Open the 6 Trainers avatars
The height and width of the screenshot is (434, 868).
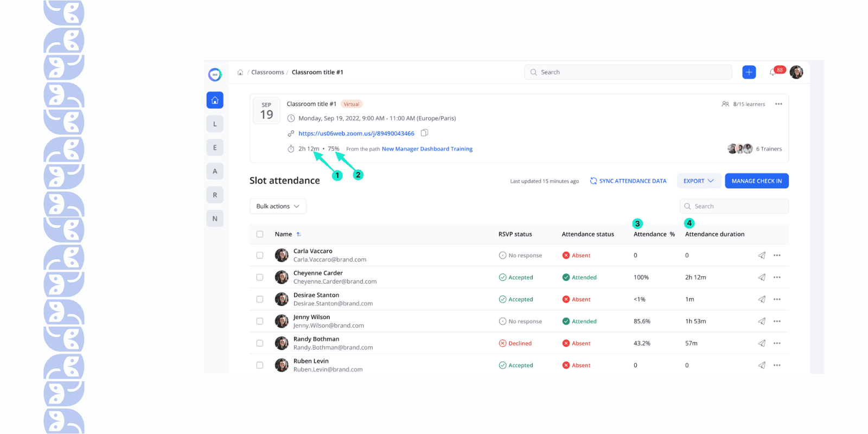tap(740, 149)
